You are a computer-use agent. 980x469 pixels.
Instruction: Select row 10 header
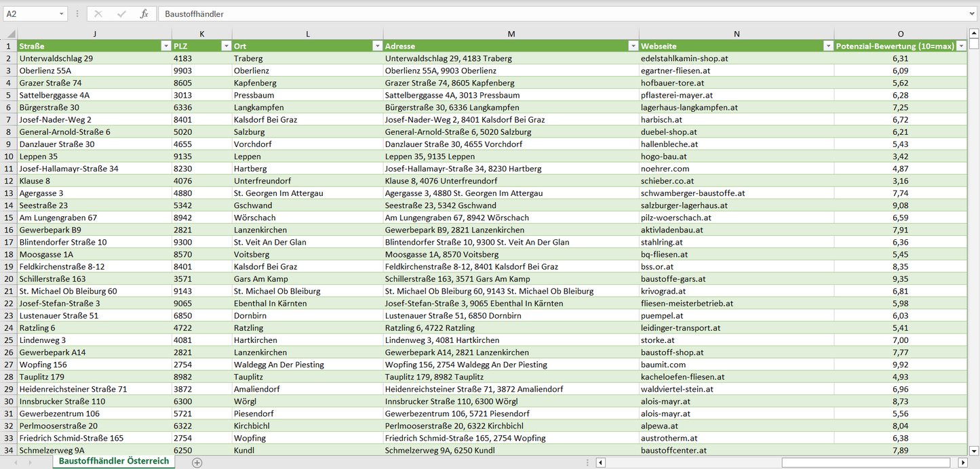point(9,157)
